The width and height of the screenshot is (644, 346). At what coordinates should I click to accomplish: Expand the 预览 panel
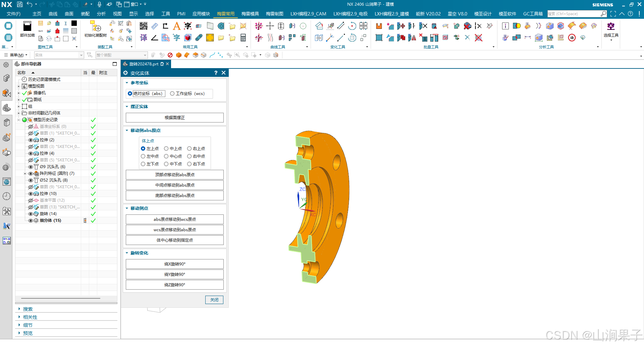click(x=19, y=333)
